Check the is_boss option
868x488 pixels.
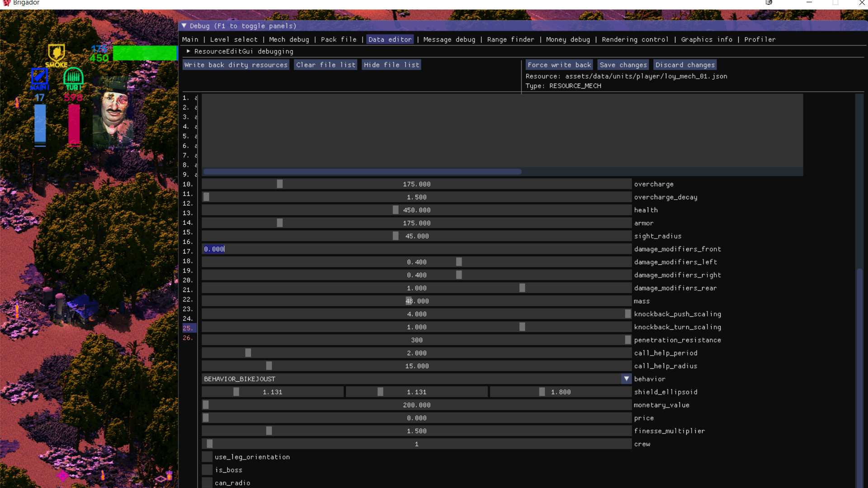(207, 470)
